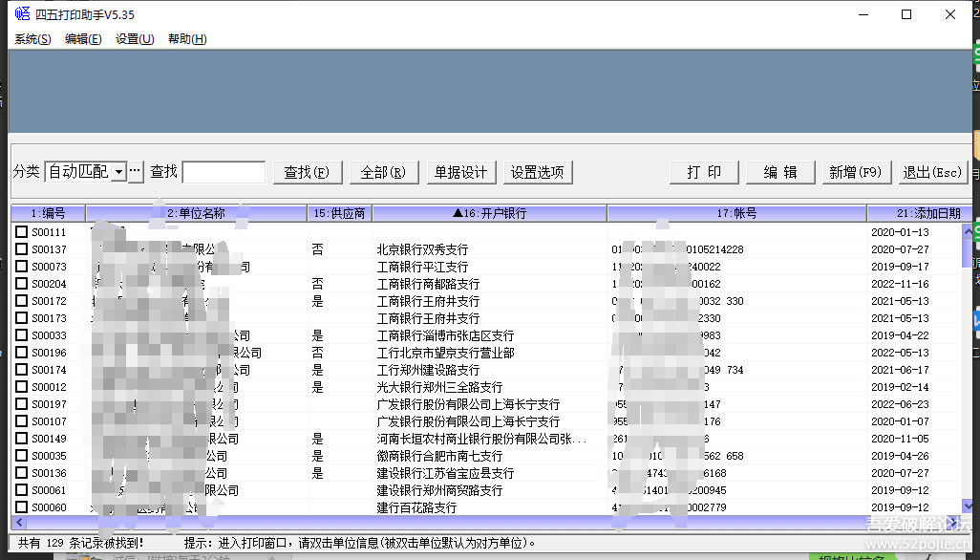
Task: Click date cell 2022-06-23
Action: coord(900,404)
